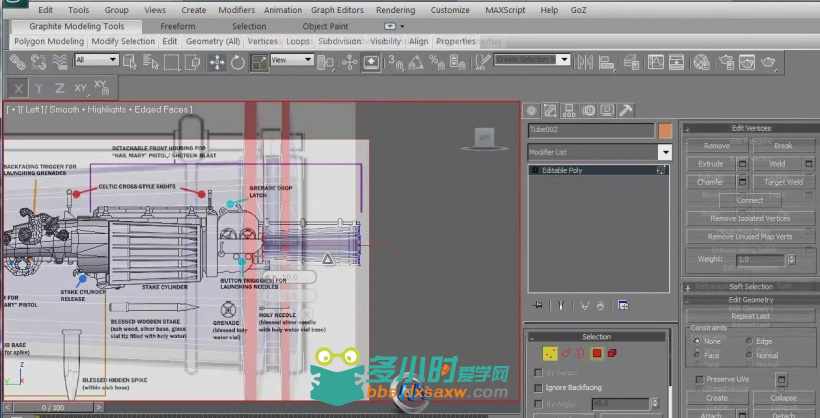Choose Rectangular Selection Region tool
820x418 pixels.
coord(172,63)
